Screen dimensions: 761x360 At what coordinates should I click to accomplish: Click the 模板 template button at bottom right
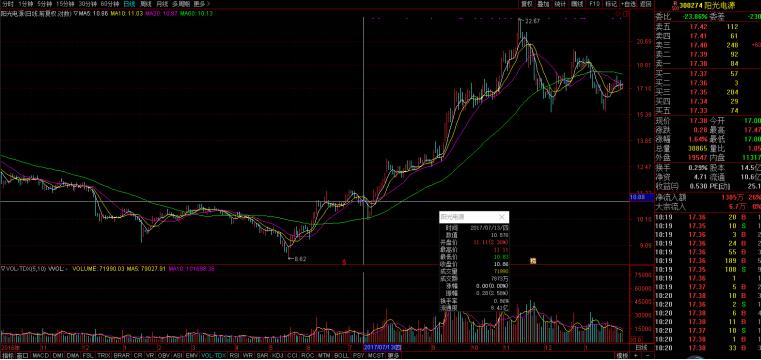622,356
